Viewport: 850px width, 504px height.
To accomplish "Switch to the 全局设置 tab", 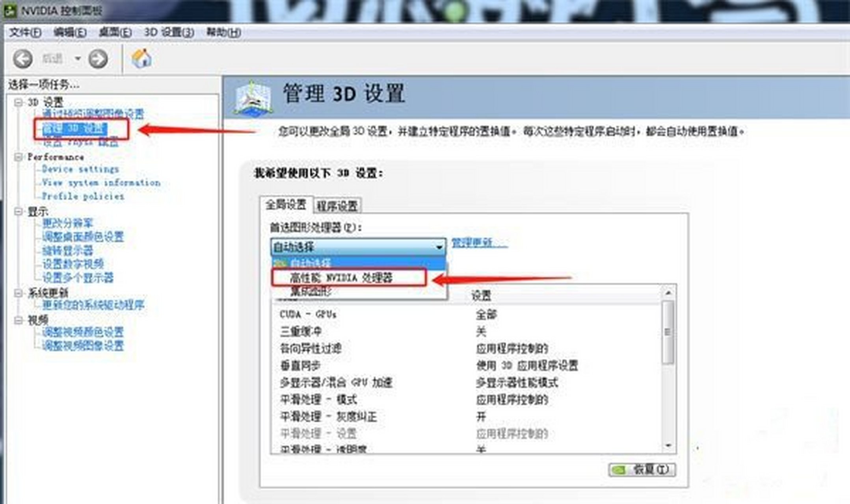I will coord(286,205).
